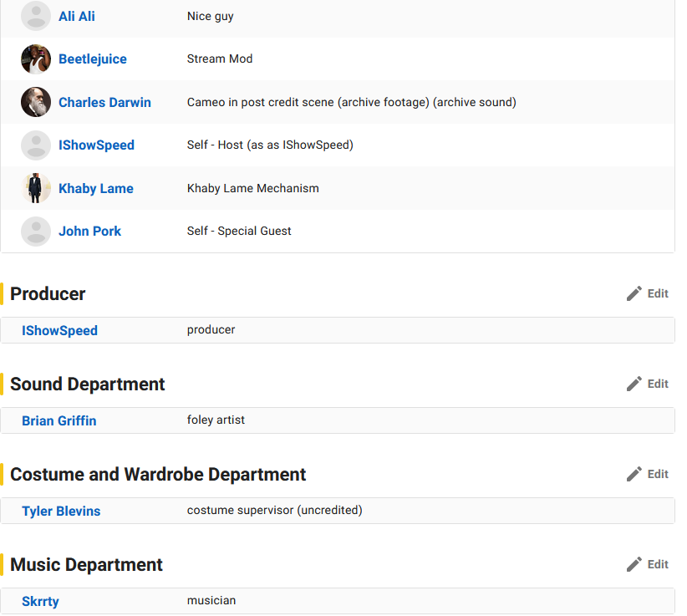Click IShowSpeed name link in cast list
Screen dimensions: 687x616
96,145
